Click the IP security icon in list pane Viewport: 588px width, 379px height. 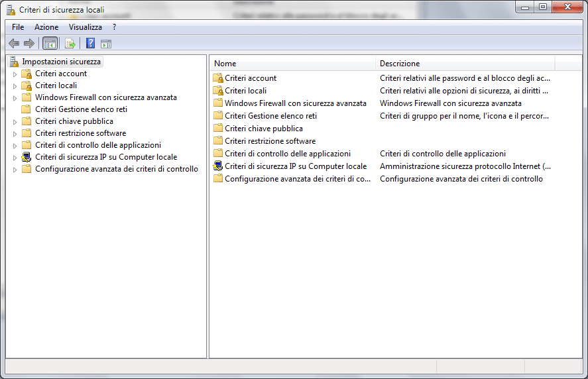[218, 166]
